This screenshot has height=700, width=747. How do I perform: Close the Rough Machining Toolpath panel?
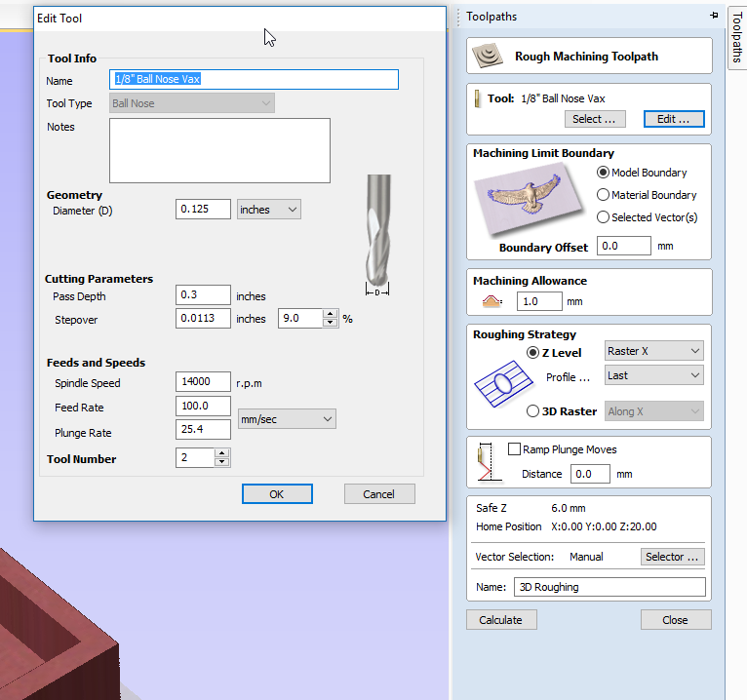[676, 619]
